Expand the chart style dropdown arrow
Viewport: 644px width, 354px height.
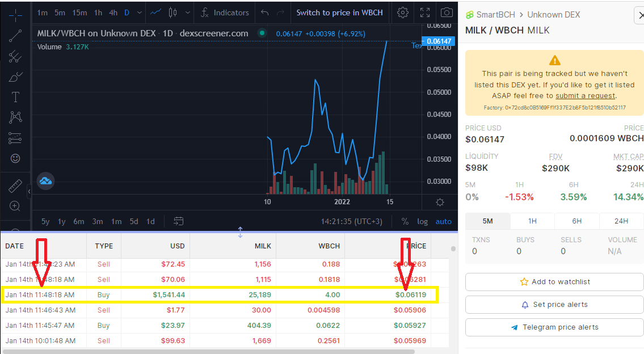[x=188, y=12]
